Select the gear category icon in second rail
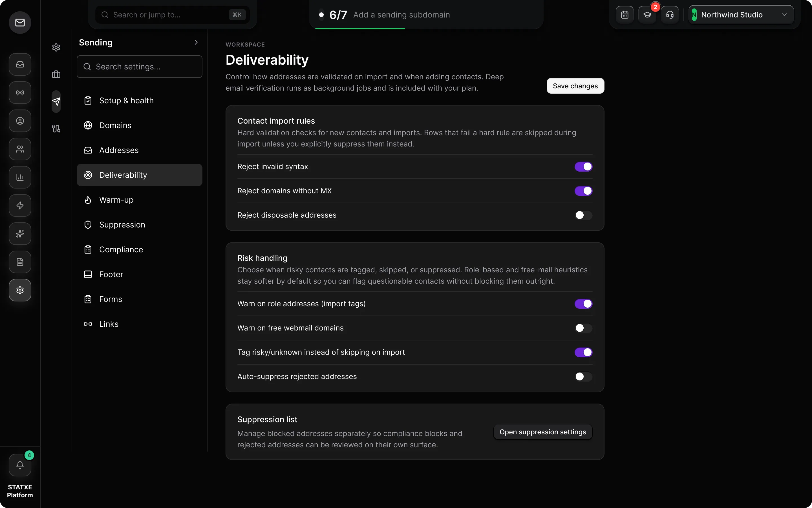The image size is (812, 508). pyautogui.click(x=56, y=47)
